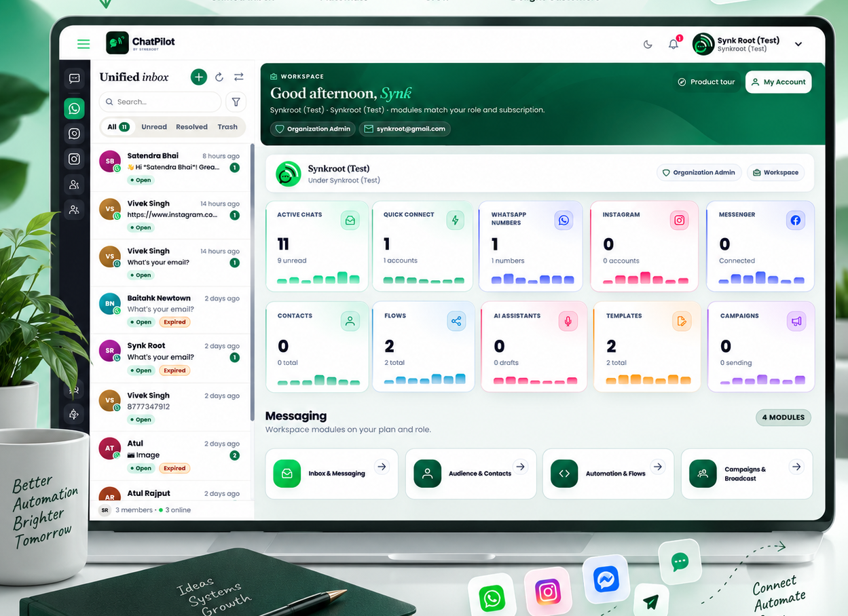
Task: Click the Synkroot (Test) organization logo
Action: (289, 174)
